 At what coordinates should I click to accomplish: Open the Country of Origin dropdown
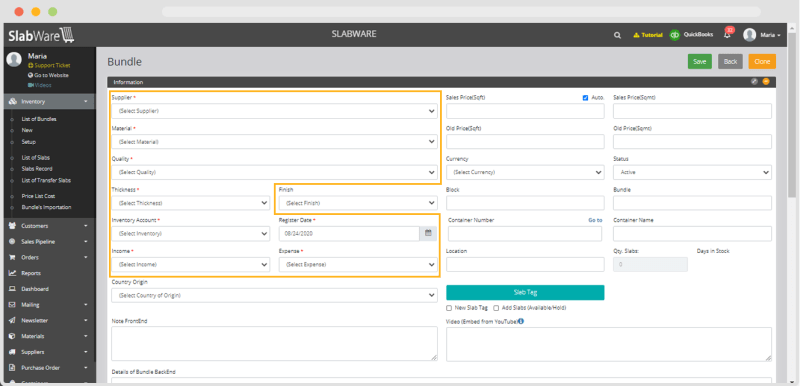point(274,295)
